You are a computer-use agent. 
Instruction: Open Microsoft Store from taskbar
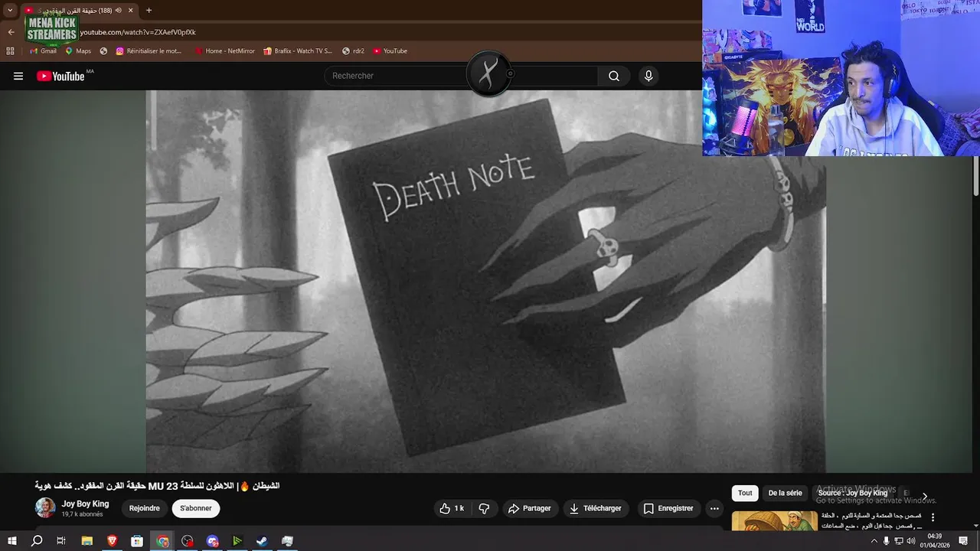(x=137, y=541)
